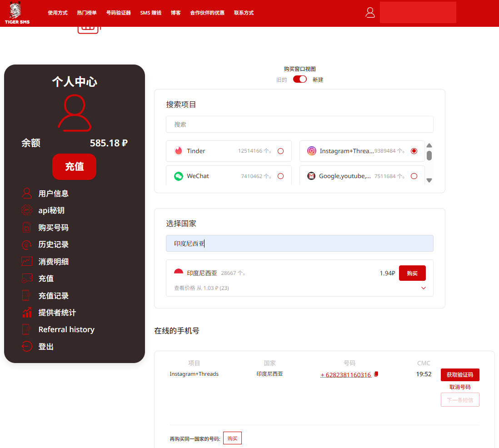Click the large profile avatar in 个人中心

coord(75,113)
